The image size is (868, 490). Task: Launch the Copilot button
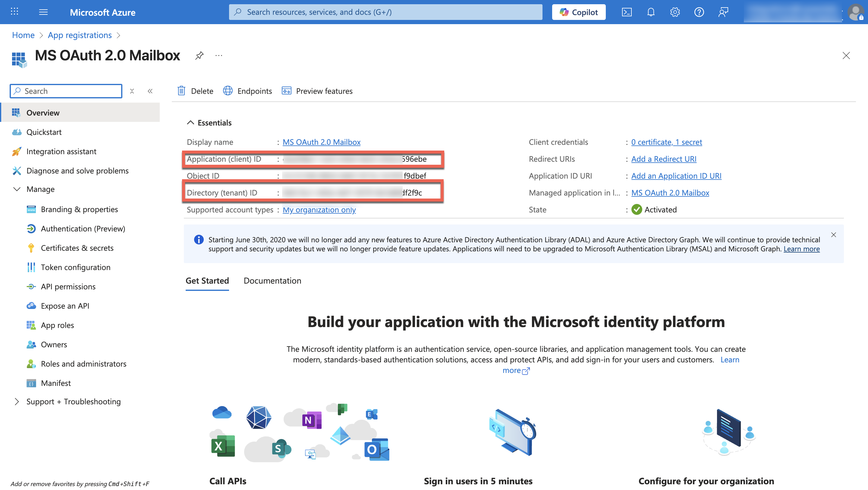(x=579, y=12)
